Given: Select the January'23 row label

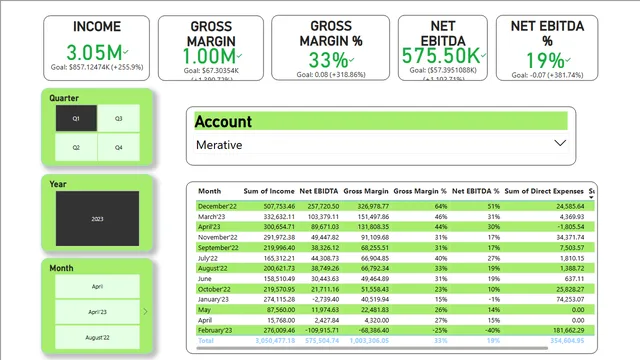Looking at the screenshot, I should (x=213, y=299).
